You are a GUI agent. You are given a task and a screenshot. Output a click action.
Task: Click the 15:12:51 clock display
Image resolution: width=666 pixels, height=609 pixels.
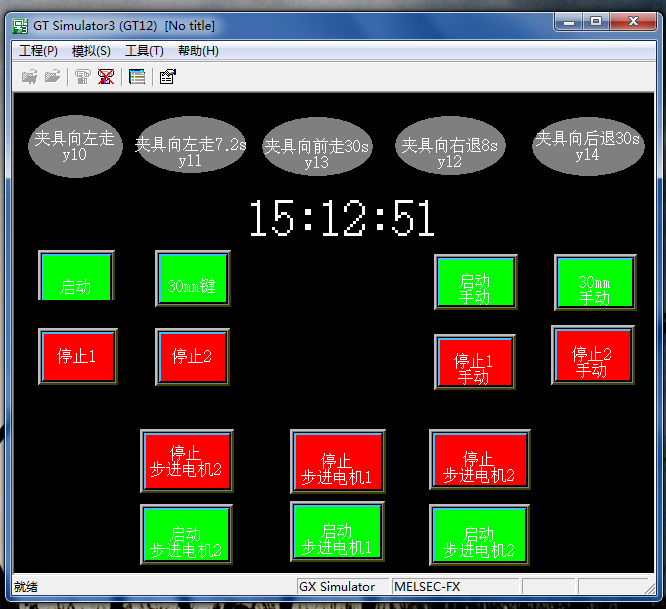click(342, 218)
